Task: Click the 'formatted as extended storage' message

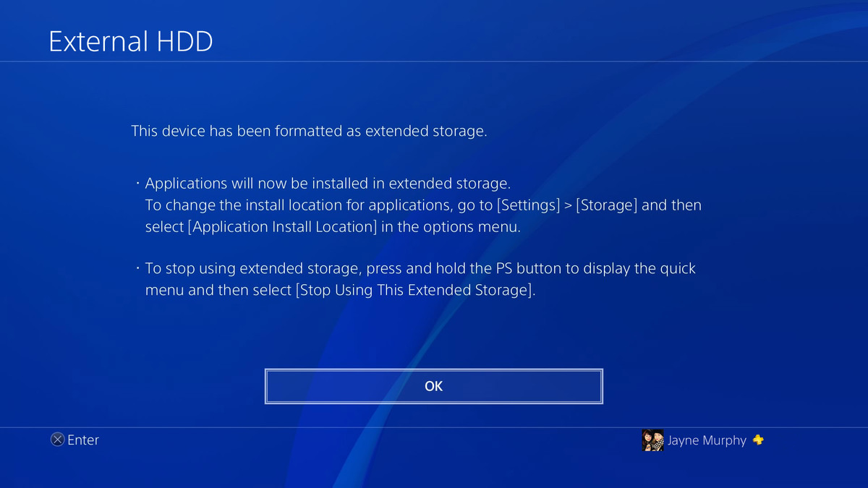Action: coord(309,132)
